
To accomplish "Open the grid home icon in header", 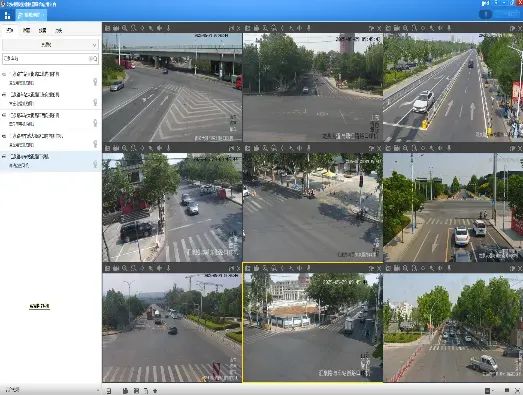I will pyautogui.click(x=7, y=15).
